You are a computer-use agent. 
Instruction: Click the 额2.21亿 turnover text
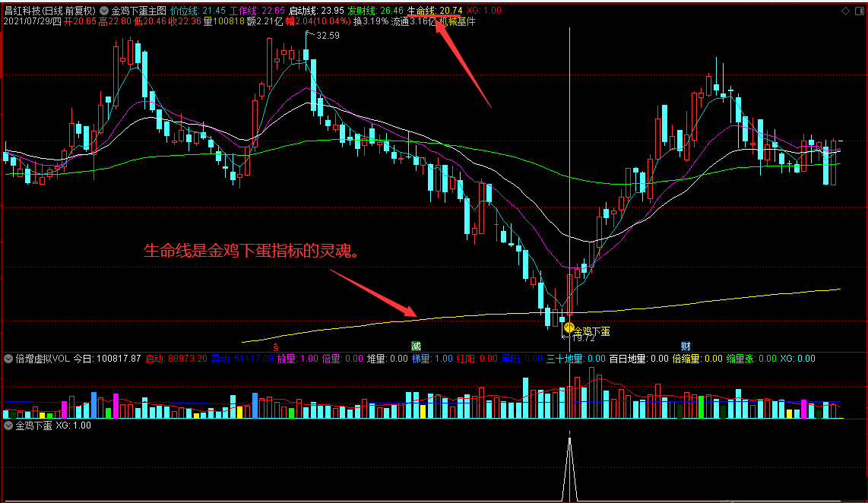(265, 21)
